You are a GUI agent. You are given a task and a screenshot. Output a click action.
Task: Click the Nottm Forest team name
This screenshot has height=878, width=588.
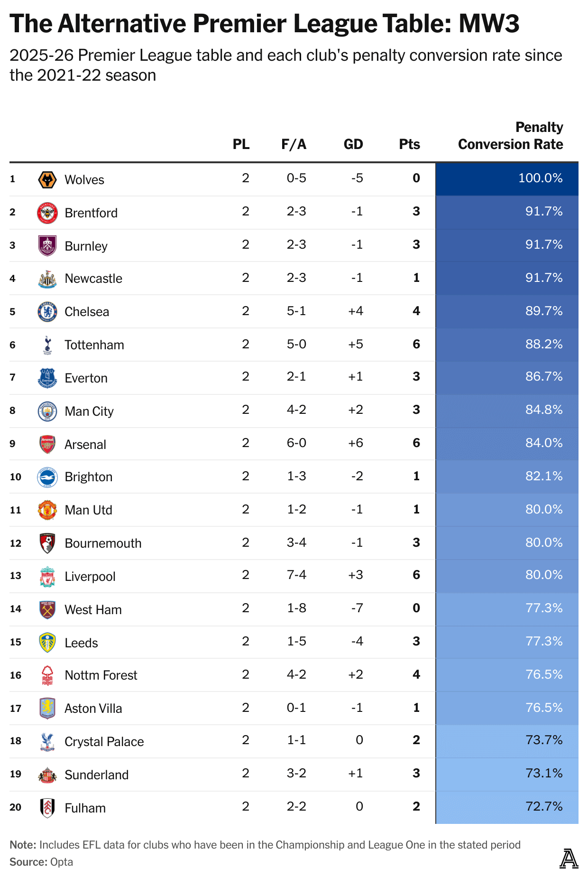(x=101, y=675)
